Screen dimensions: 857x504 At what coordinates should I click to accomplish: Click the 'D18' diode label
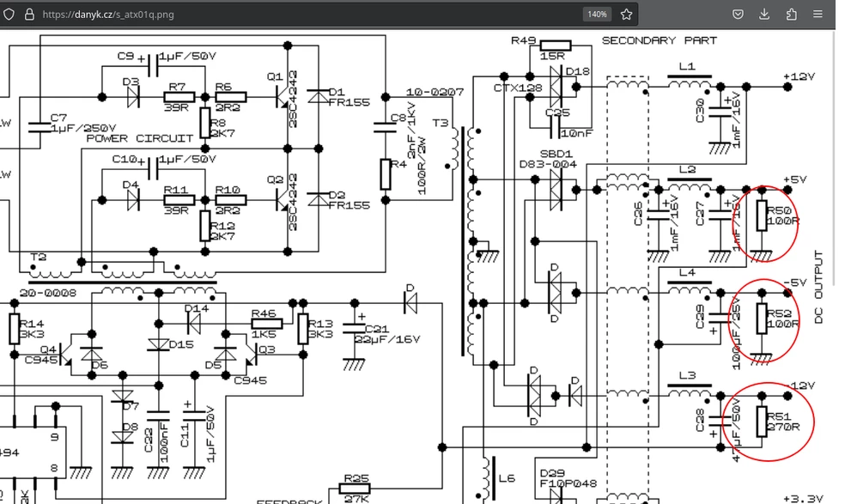click(578, 71)
